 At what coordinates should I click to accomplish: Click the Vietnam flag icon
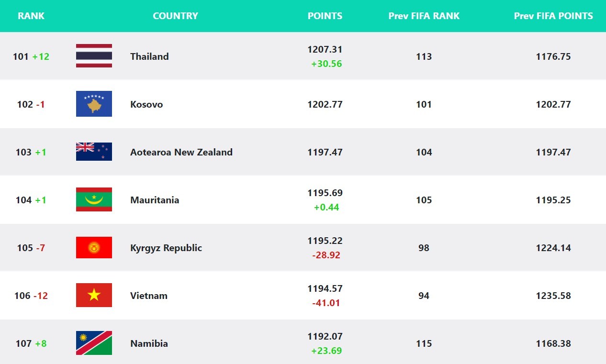94,295
